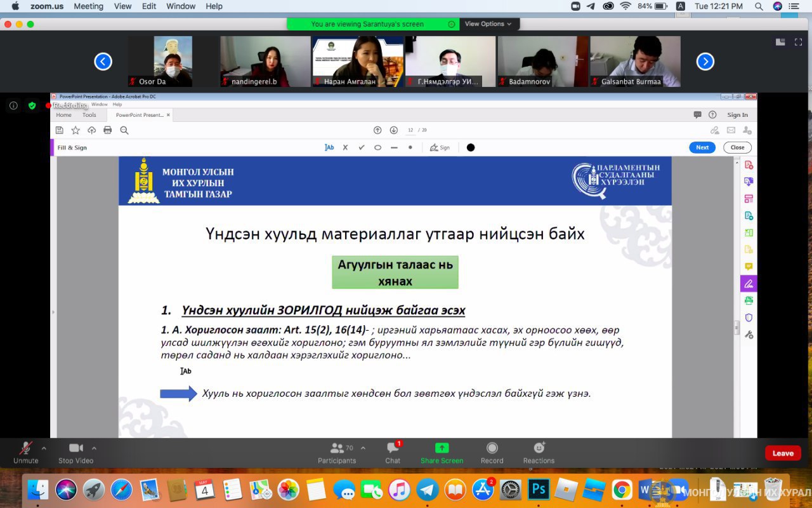Click the blue Next button

[x=702, y=147]
